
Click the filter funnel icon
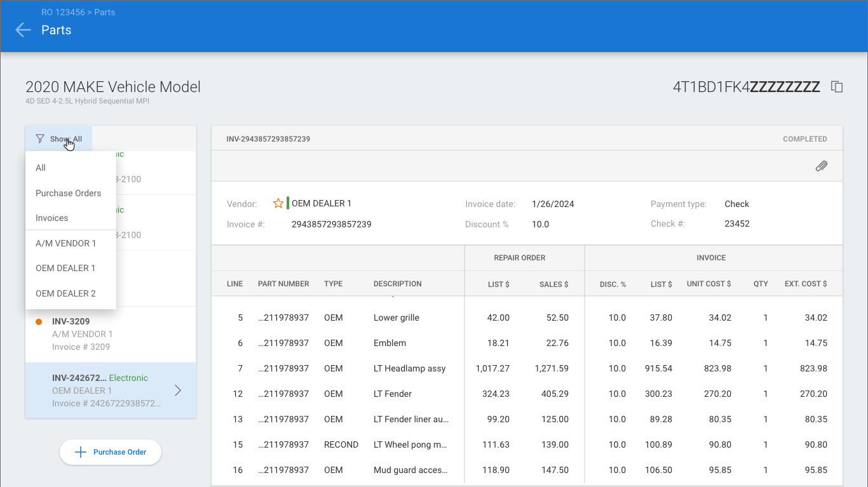40,138
